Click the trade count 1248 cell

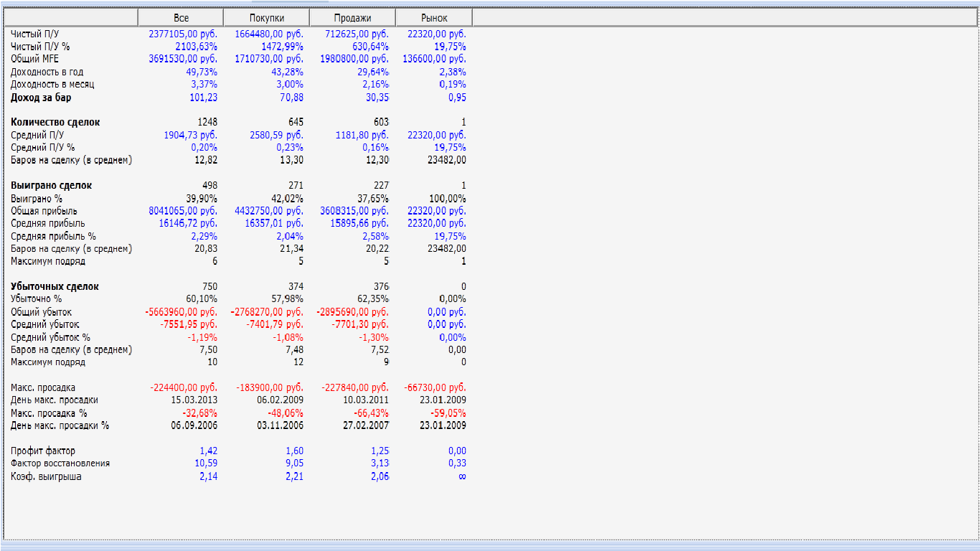click(207, 122)
